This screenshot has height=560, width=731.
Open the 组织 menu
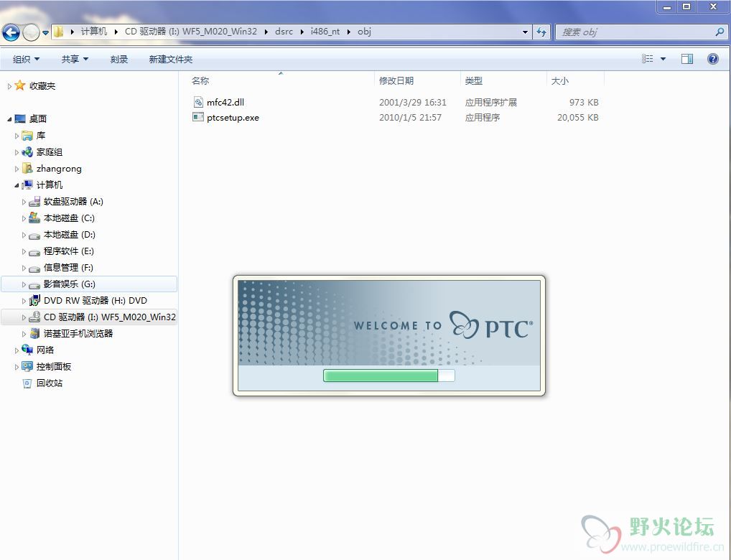tap(26, 59)
